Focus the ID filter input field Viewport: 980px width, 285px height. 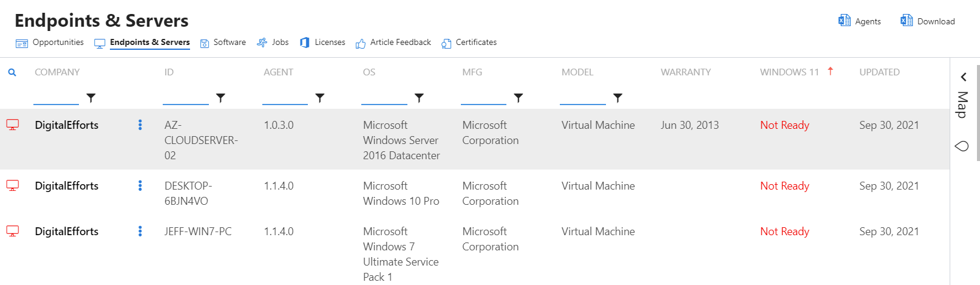(186, 97)
